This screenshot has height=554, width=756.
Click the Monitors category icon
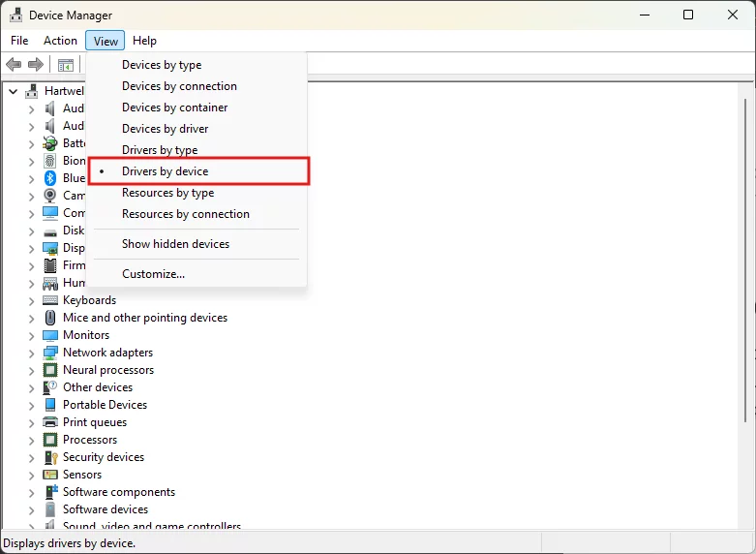point(50,335)
